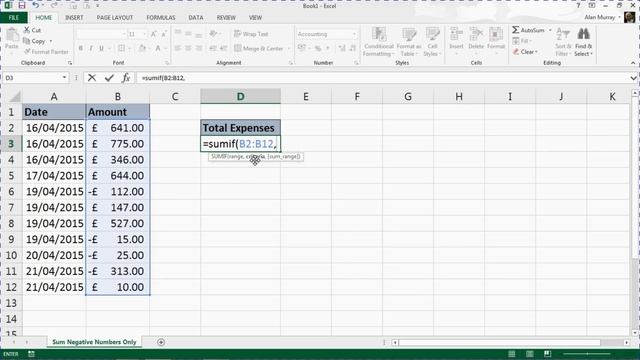
Task: Switch to Page Layout view in status bar
Action: tap(529, 354)
